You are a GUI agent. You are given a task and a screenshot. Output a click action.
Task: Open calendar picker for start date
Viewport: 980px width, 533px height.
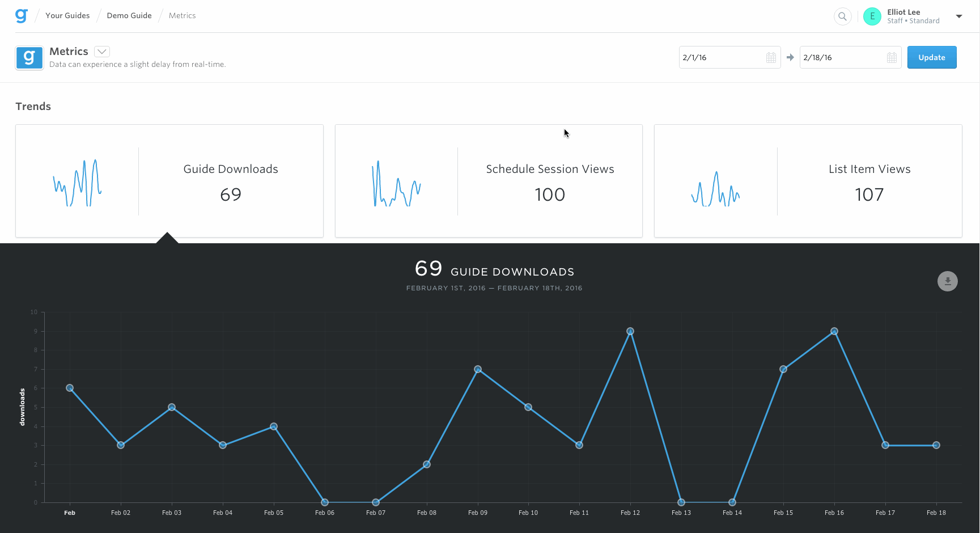tap(771, 58)
